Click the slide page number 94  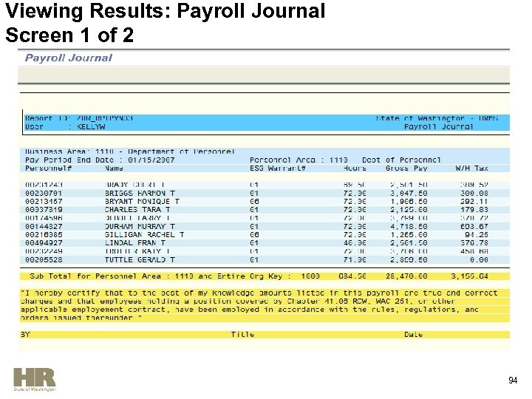pos(513,381)
